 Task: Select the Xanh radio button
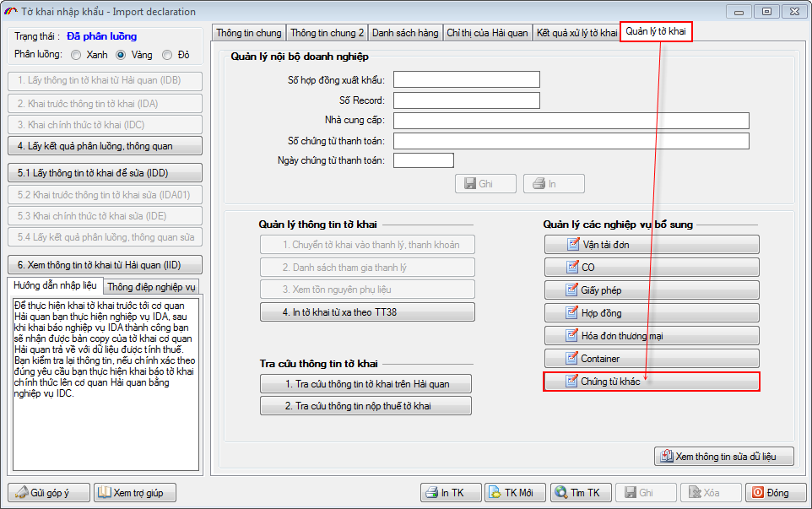click(x=77, y=55)
